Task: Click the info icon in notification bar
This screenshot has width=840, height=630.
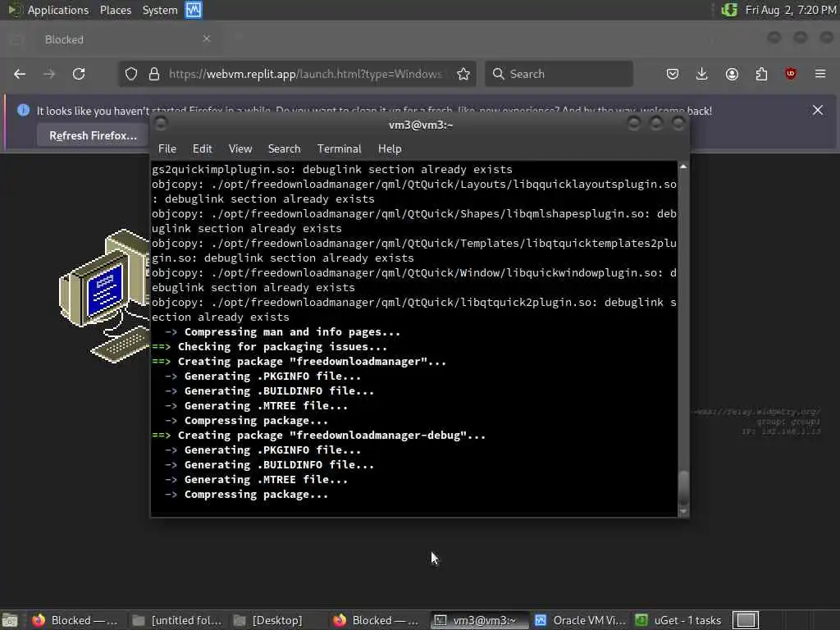Action: [23, 111]
